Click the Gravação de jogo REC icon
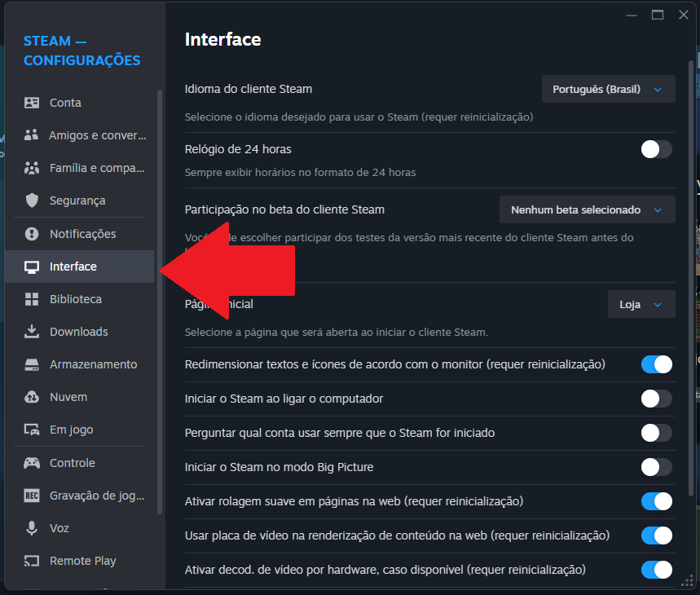Screen dimensions: 700x595 point(32,496)
